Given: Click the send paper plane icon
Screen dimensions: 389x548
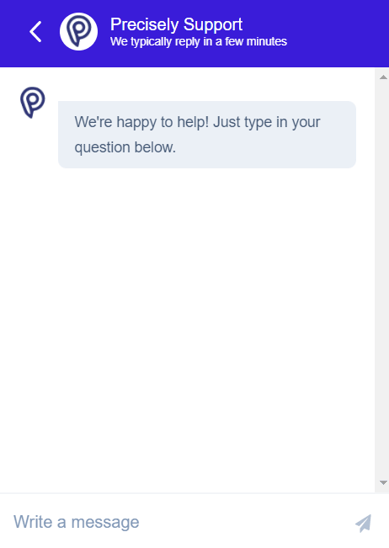Looking at the screenshot, I should pos(363,523).
